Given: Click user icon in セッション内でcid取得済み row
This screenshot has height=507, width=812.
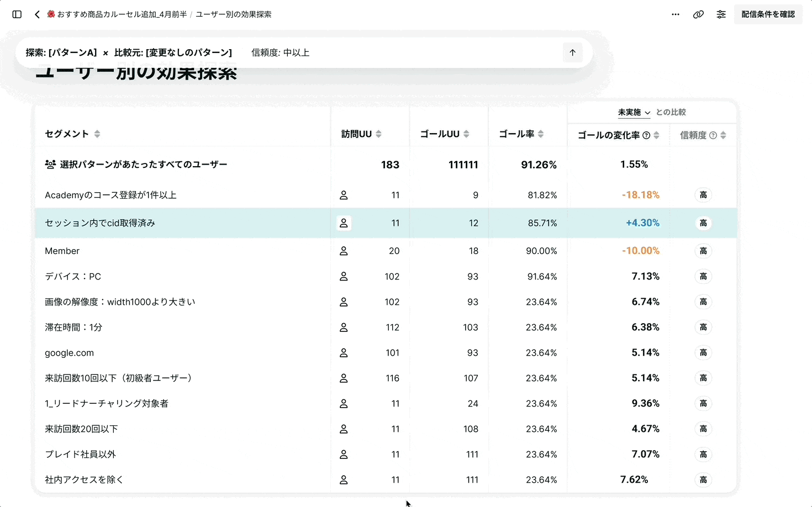Looking at the screenshot, I should tap(344, 223).
